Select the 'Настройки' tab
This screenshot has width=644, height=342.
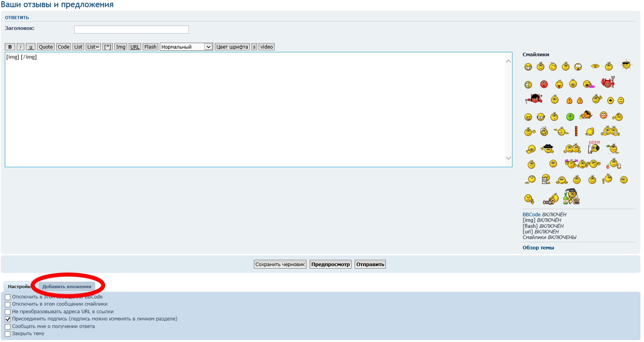pos(19,287)
